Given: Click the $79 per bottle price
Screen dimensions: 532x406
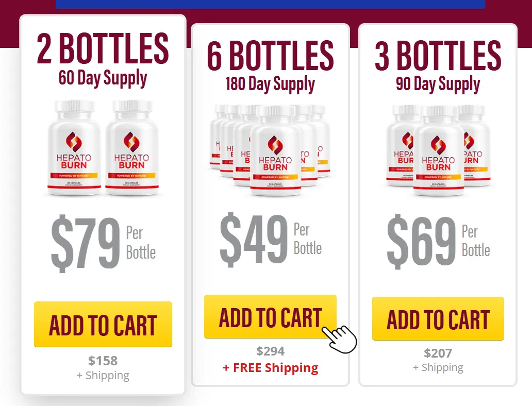Looking at the screenshot, I should click(103, 243).
